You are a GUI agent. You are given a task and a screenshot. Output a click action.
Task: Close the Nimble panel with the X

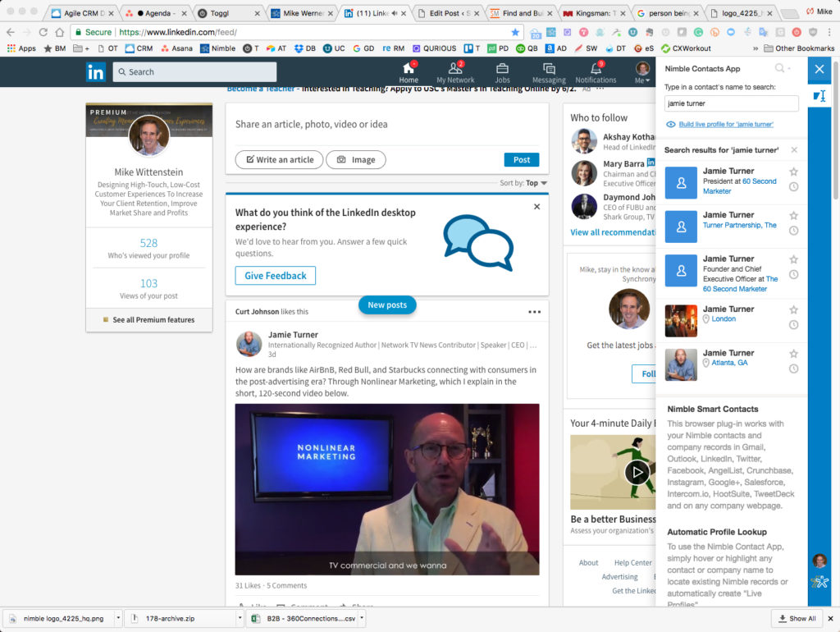pos(819,69)
